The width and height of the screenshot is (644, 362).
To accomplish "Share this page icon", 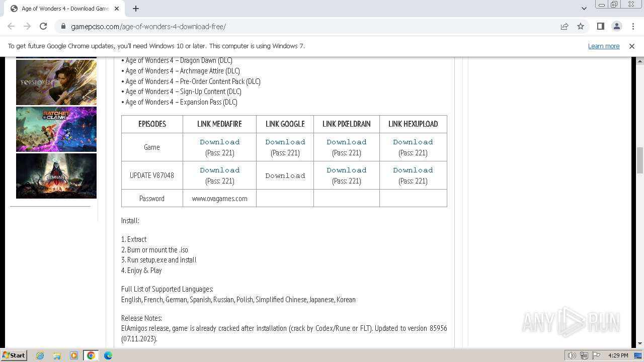I will 565,26.
